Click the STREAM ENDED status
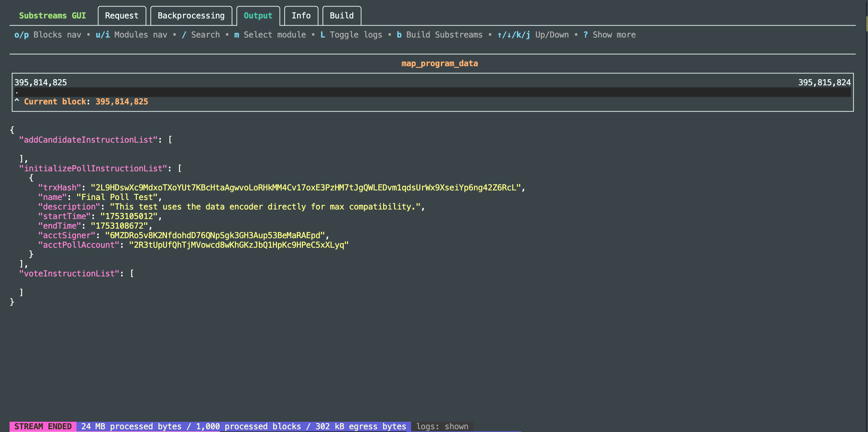Viewport: 868px width, 432px height. pos(43,427)
